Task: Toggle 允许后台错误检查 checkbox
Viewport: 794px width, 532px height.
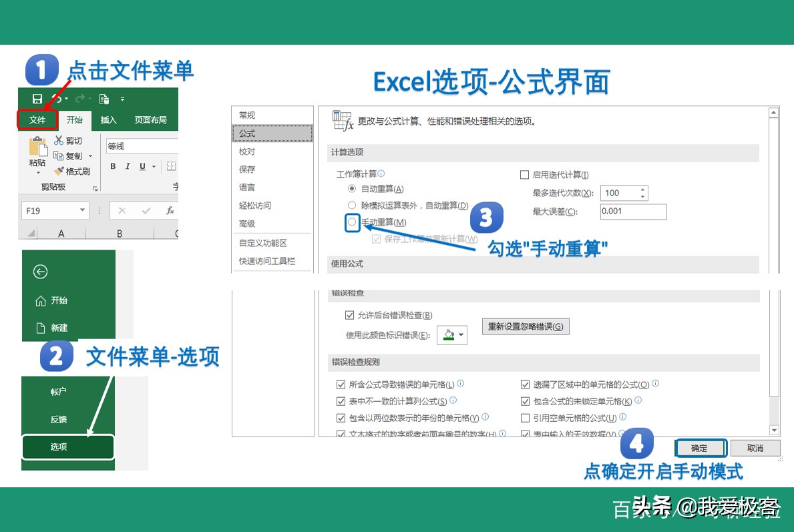Action: (349, 315)
